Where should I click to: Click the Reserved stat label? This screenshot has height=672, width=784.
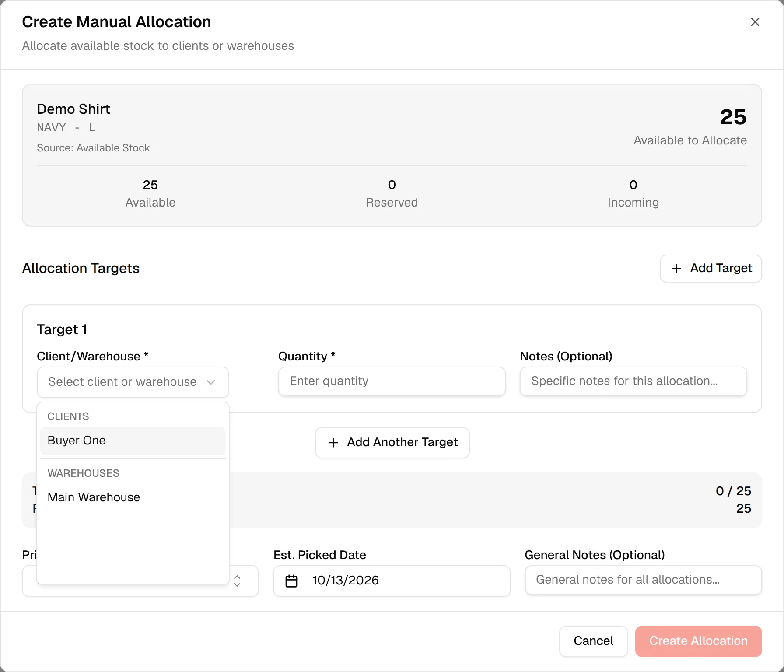coord(392,203)
